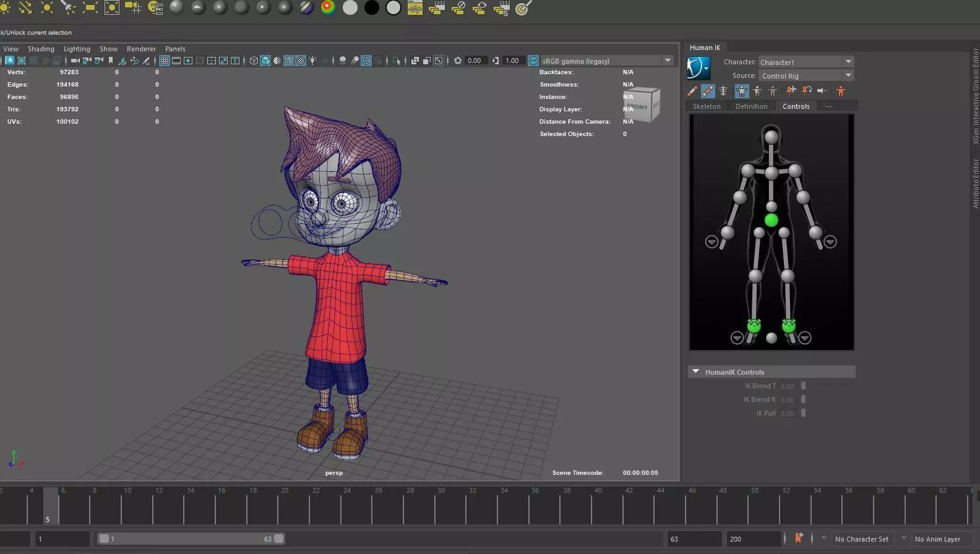Image resolution: width=980 pixels, height=554 pixels.
Task: Click the directional light arrows shelf icon
Action: click(x=25, y=8)
